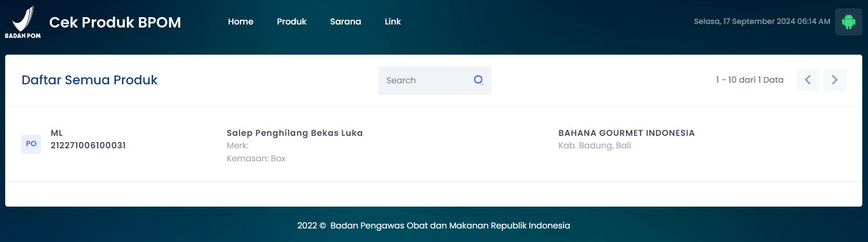Click the Daftar Semua Produk heading
The width and height of the screenshot is (868, 242).
(89, 80)
